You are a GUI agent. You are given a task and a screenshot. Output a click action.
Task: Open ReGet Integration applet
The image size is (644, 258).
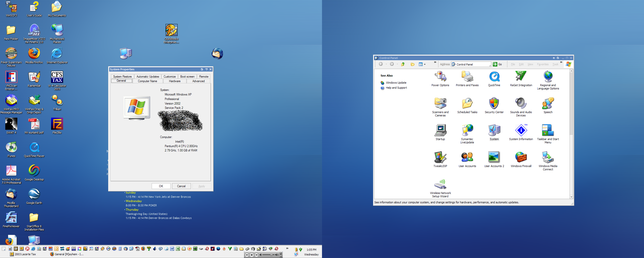click(x=521, y=79)
